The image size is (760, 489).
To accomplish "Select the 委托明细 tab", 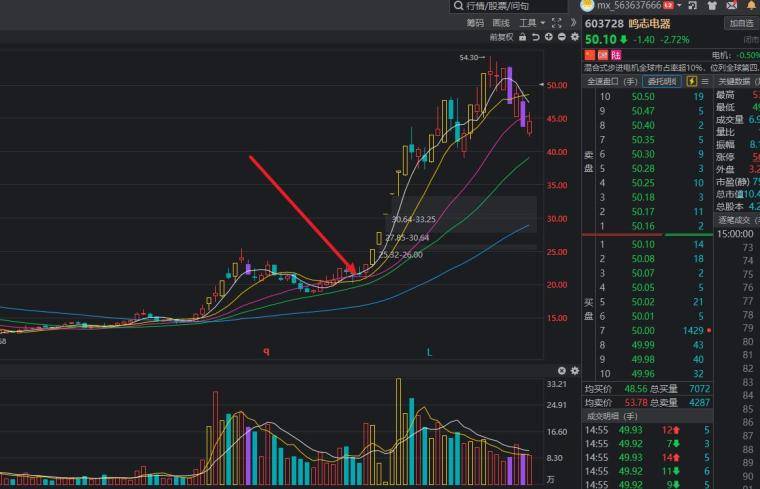I will click(x=662, y=81).
